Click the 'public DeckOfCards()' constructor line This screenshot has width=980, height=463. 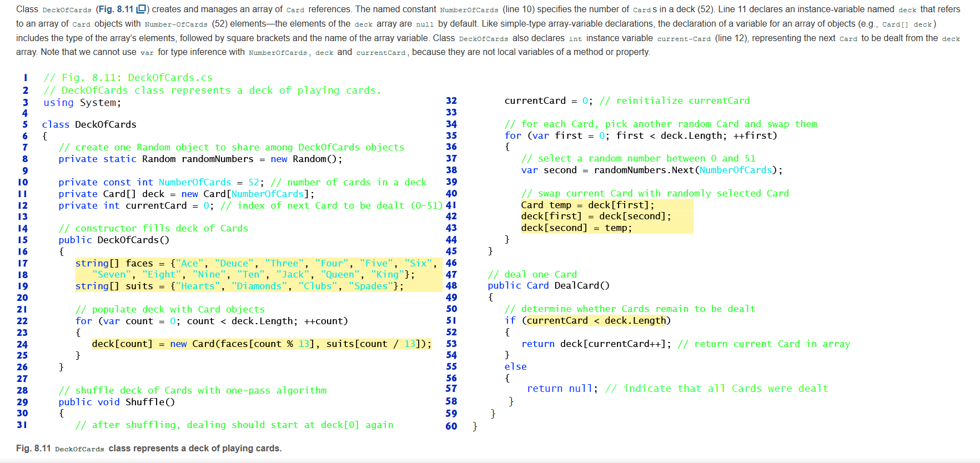[x=114, y=240]
